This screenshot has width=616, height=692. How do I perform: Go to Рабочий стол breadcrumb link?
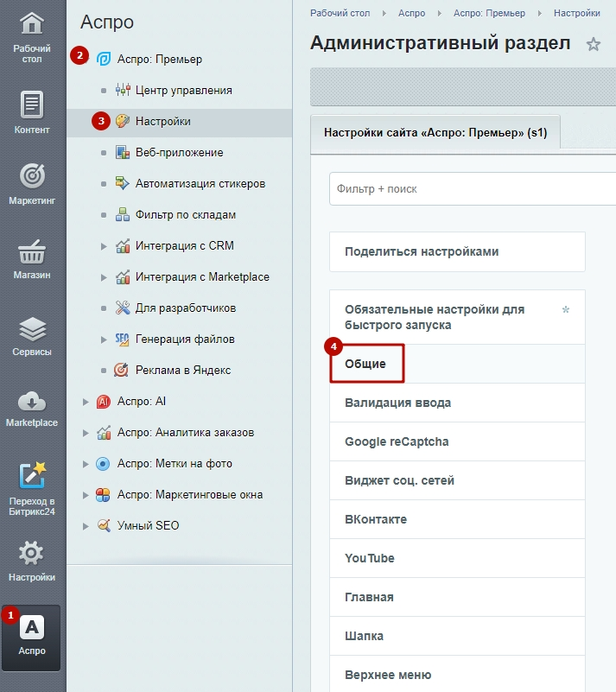coord(340,13)
